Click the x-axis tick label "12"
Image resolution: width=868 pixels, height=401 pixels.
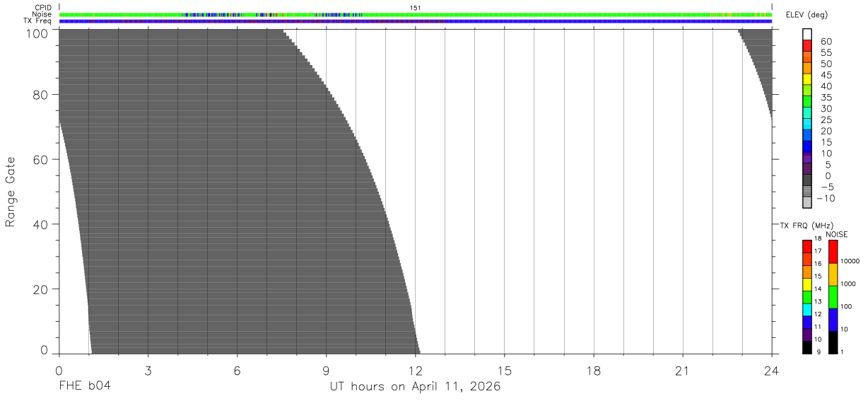click(x=416, y=370)
